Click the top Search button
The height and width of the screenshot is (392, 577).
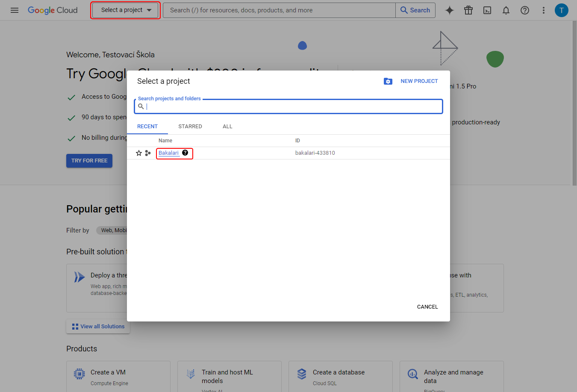pyautogui.click(x=415, y=10)
